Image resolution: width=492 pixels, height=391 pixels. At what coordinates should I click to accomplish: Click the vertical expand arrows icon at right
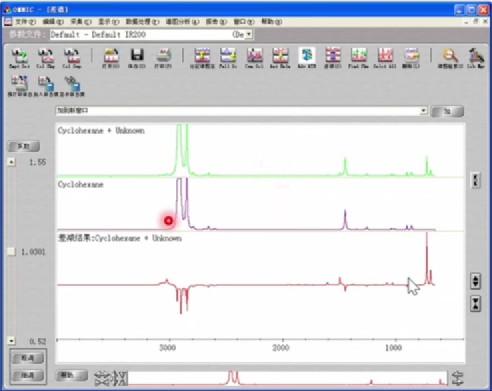tap(475, 281)
